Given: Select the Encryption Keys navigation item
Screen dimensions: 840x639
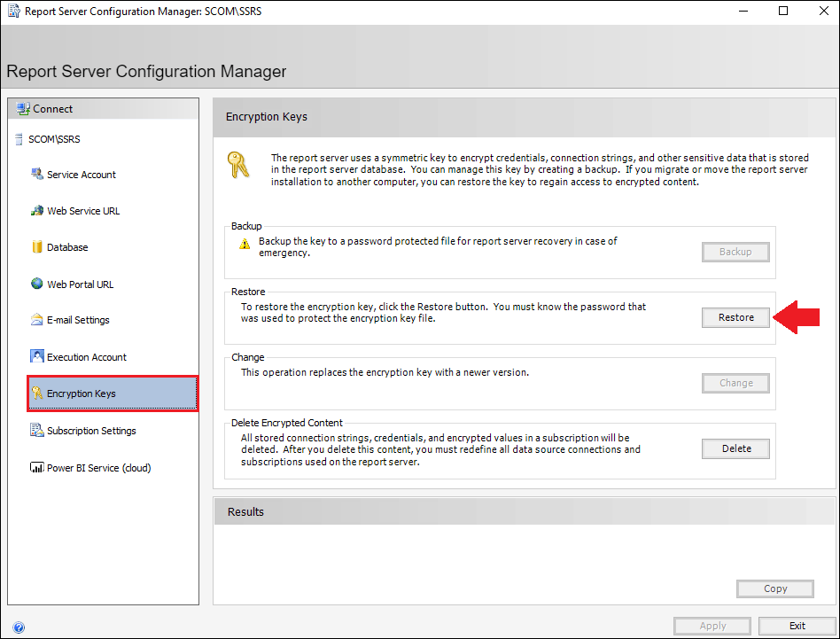Looking at the screenshot, I should pyautogui.click(x=113, y=394).
